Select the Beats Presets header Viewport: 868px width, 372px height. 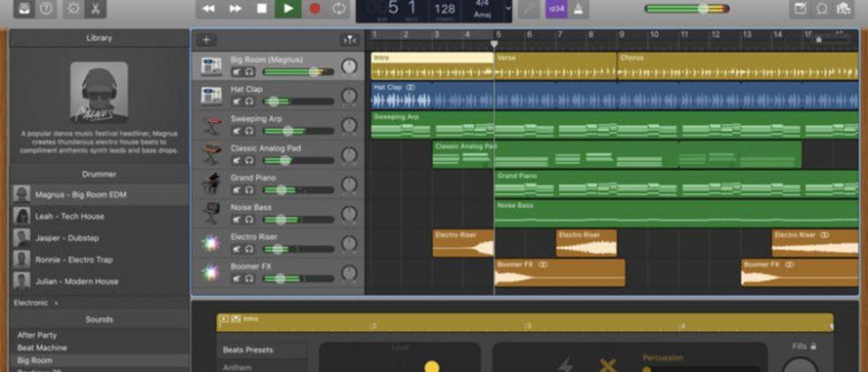pyautogui.click(x=261, y=350)
